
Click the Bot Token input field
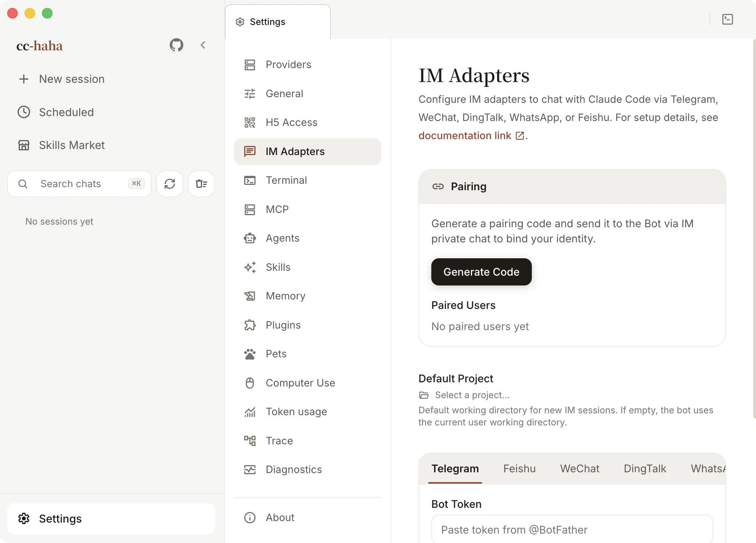[x=572, y=529]
